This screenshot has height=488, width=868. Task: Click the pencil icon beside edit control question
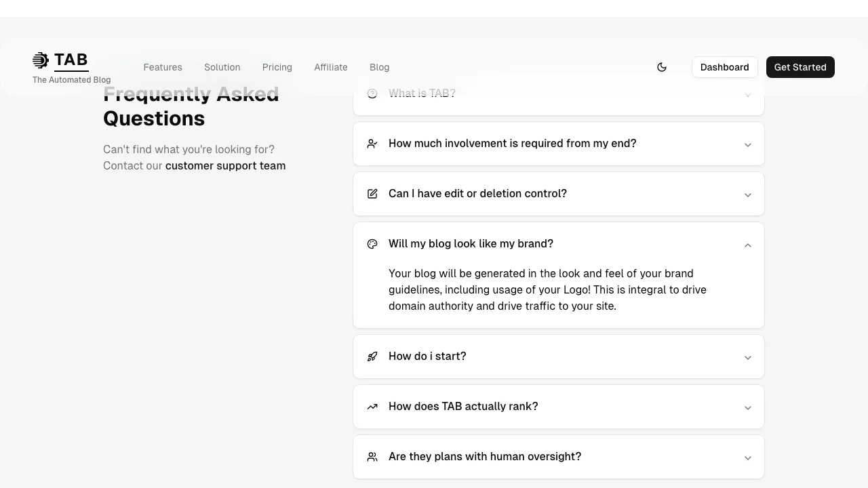pos(372,193)
